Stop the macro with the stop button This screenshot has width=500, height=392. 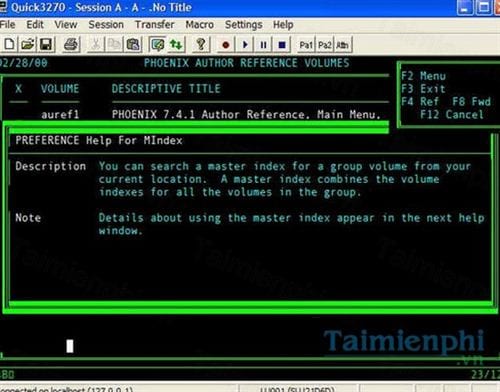282,45
